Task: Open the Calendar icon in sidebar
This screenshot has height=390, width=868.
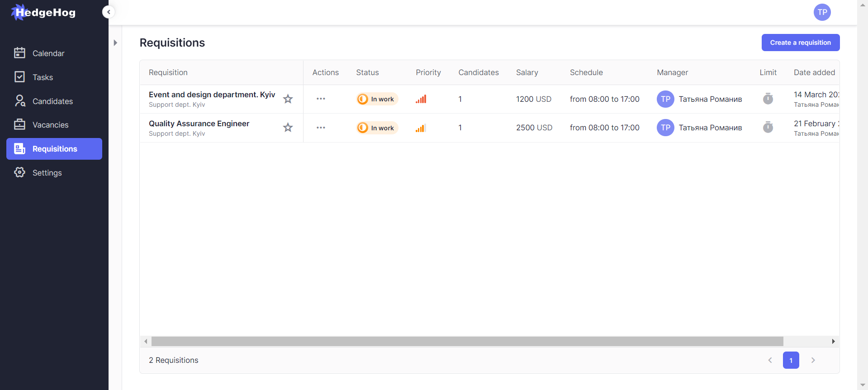Action: [x=19, y=53]
